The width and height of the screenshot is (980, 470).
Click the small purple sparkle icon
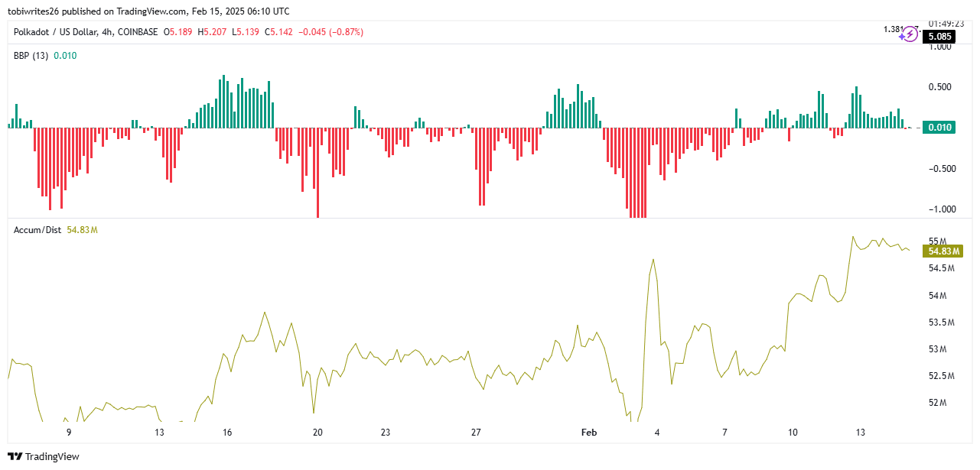[903, 37]
